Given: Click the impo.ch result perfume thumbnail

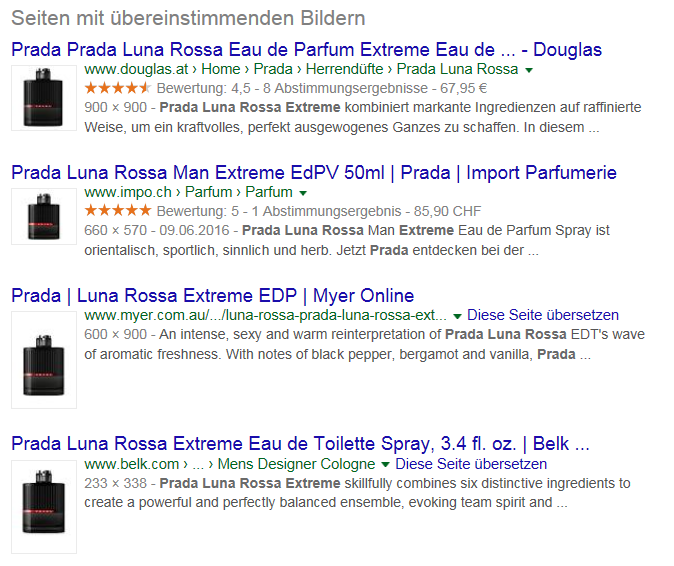Looking at the screenshot, I should click(x=44, y=217).
